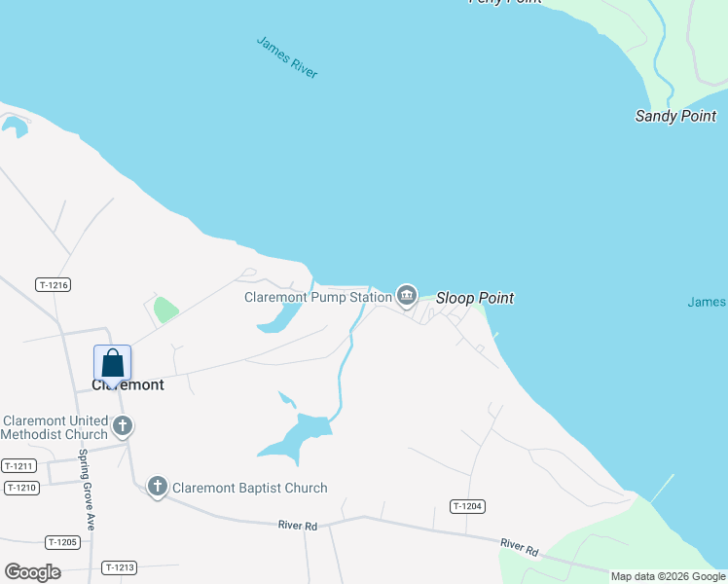
Task: Click the Spring Grove Ave street label
Action: 87,490
